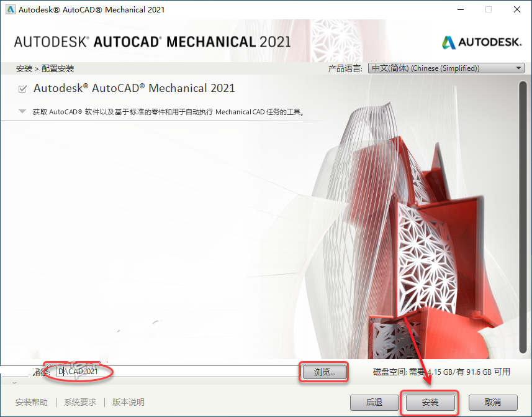The width and height of the screenshot is (532, 417).
Task: Open the product language dropdown
Action: coord(446,68)
